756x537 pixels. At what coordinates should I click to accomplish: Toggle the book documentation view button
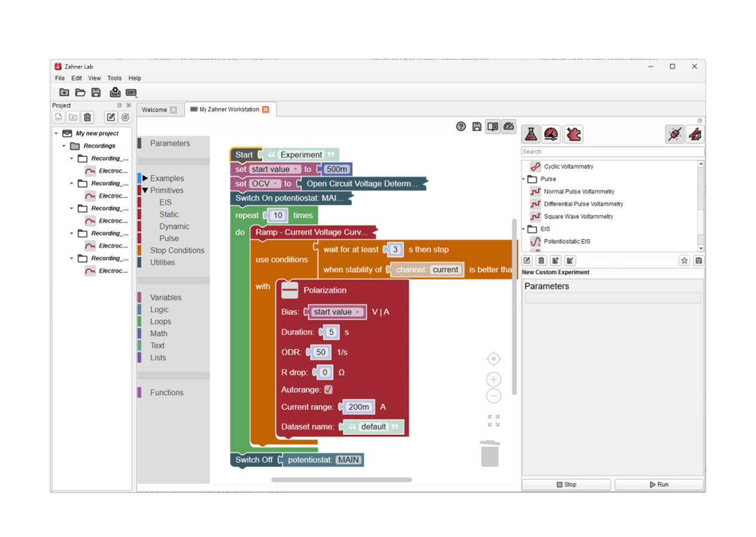pyautogui.click(x=492, y=126)
